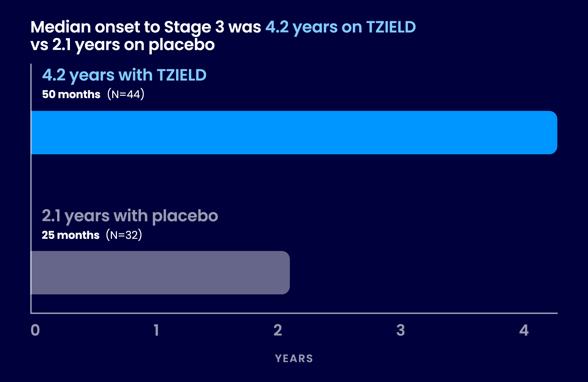Click the "1" tick on the years axis
588x382 pixels.
pyautogui.click(x=156, y=330)
